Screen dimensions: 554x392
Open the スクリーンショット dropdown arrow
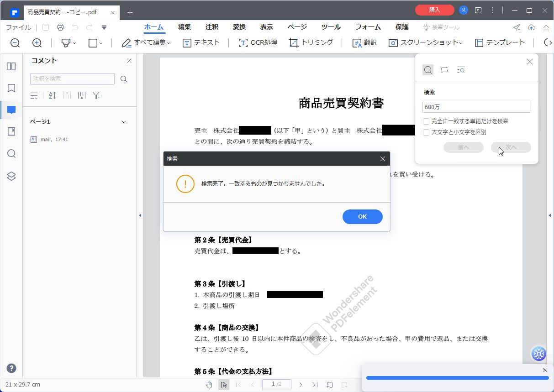[461, 42]
